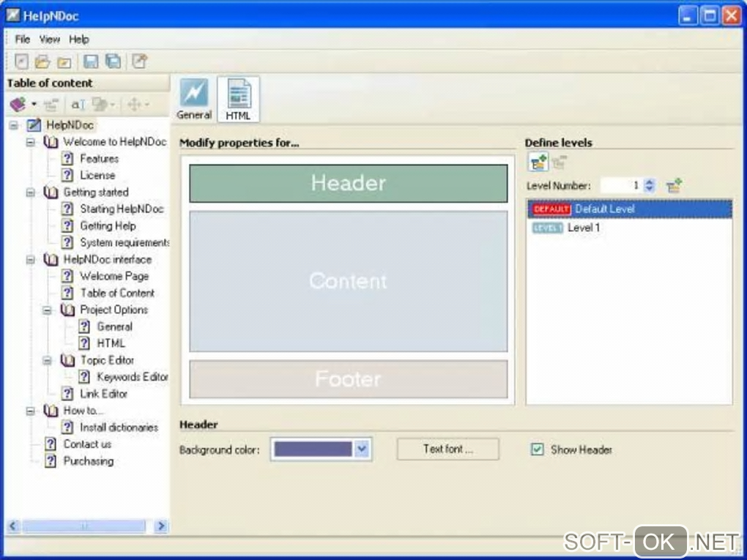Select the Content area in the layout preview
Image resolution: width=747 pixels, height=560 pixels.
pos(349,281)
